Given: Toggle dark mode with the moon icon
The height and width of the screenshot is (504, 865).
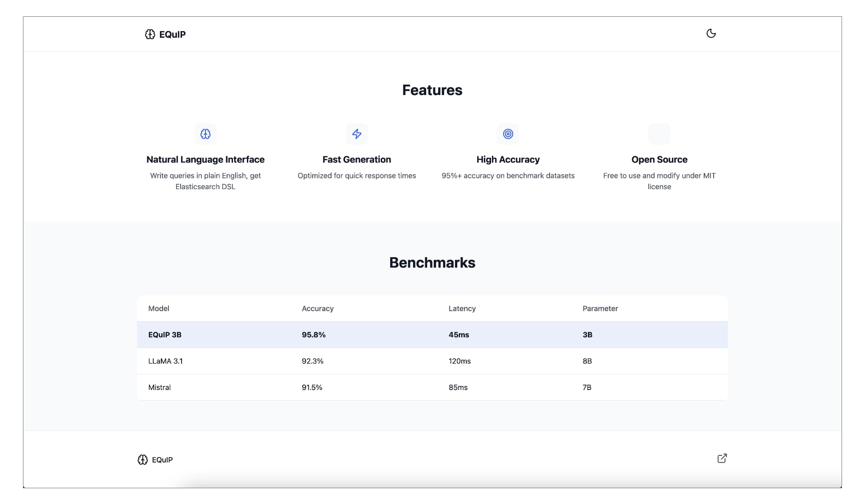Looking at the screenshot, I should tap(711, 34).
